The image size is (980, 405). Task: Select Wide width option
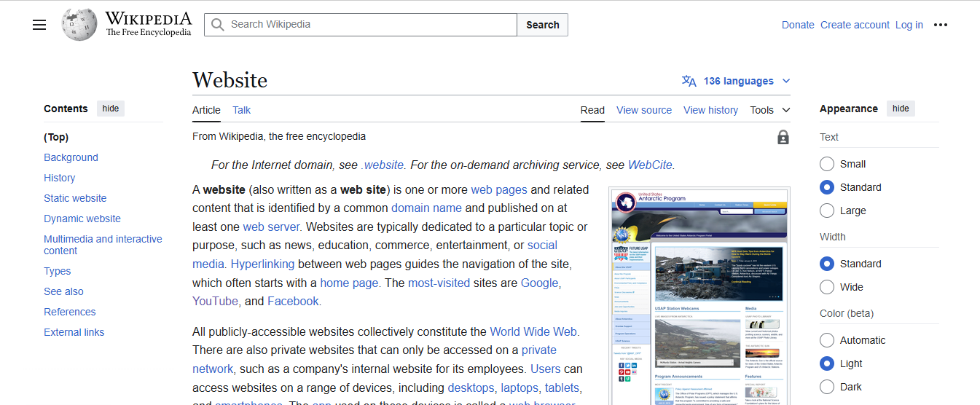827,287
